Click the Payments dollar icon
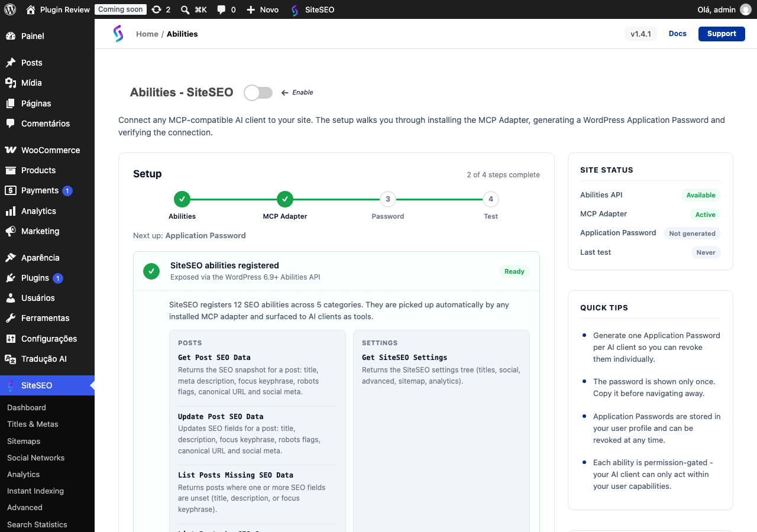757x532 pixels. 11,190
